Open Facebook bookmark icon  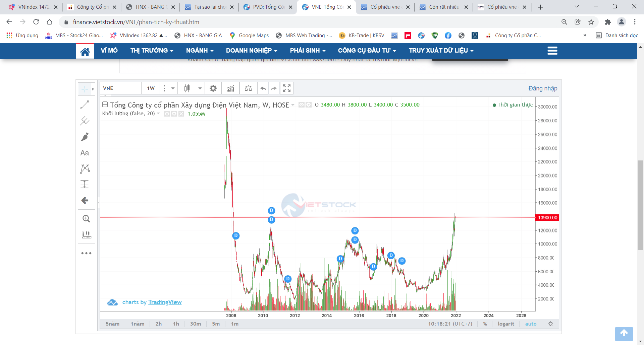point(448,36)
